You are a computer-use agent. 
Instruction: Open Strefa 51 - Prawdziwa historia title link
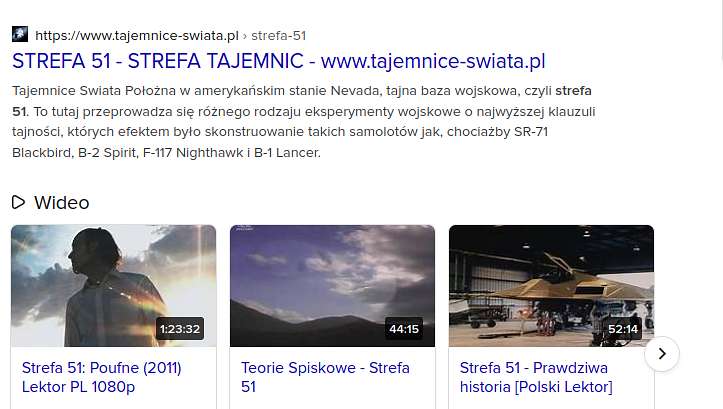pyautogui.click(x=536, y=377)
